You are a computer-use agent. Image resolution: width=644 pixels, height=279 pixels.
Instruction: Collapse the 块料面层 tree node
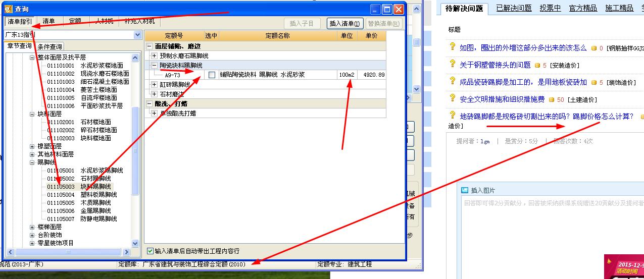(x=32, y=114)
